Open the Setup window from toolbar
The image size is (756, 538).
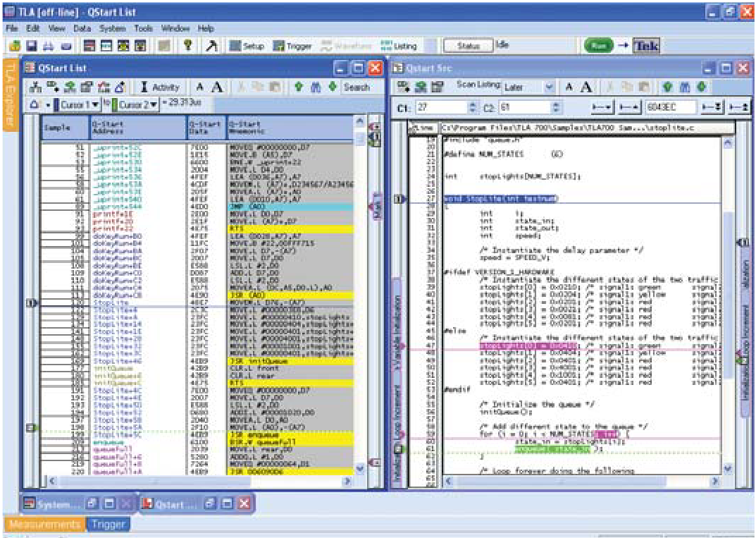click(247, 47)
